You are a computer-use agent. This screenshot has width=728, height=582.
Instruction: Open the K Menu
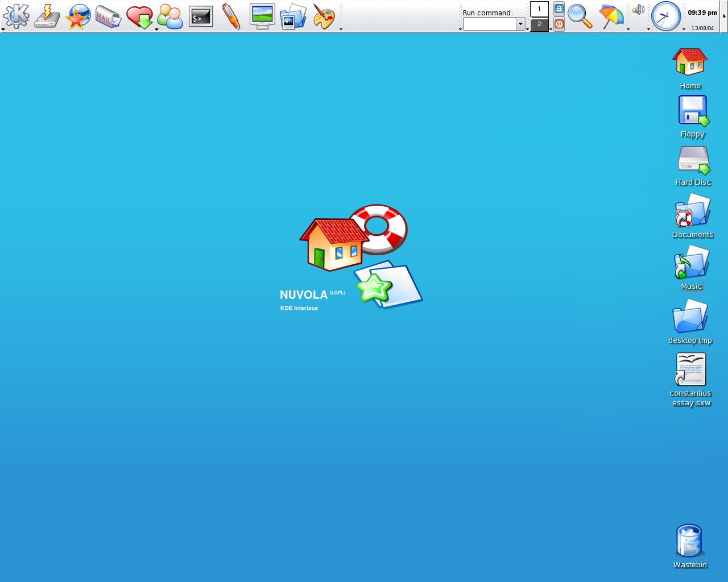click(x=16, y=15)
